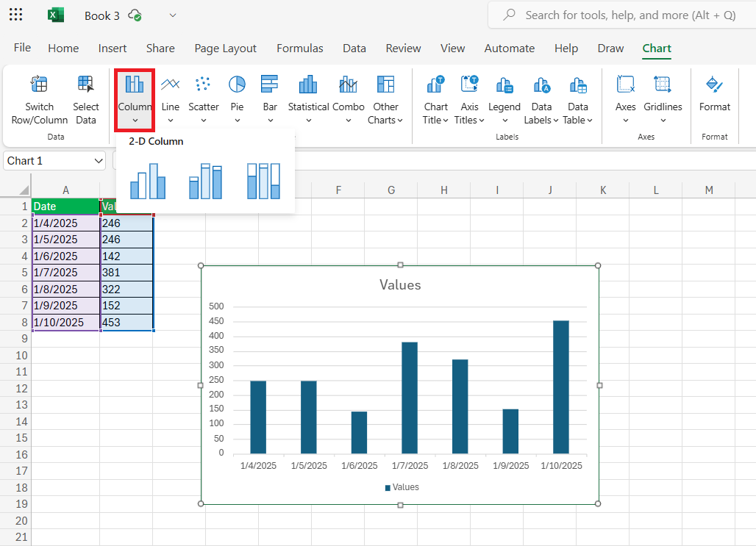Click the Switch Row/Column icon
The height and width of the screenshot is (546, 756).
coord(39,85)
